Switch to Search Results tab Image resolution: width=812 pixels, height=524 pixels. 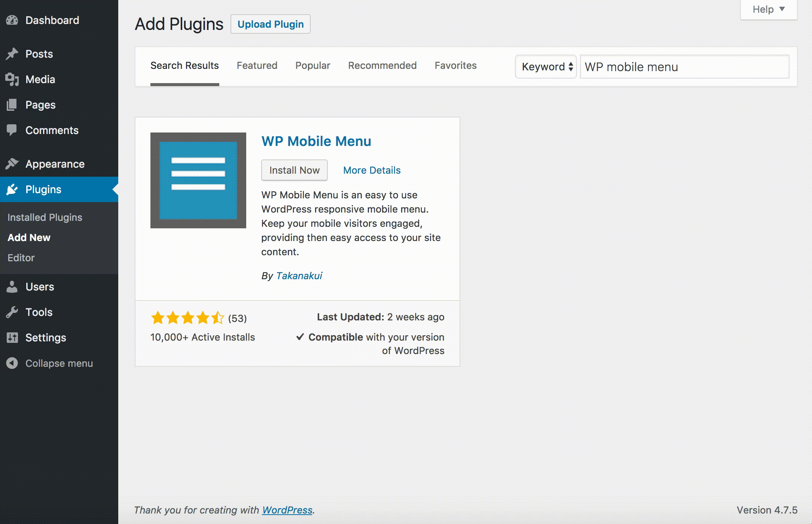click(x=184, y=66)
